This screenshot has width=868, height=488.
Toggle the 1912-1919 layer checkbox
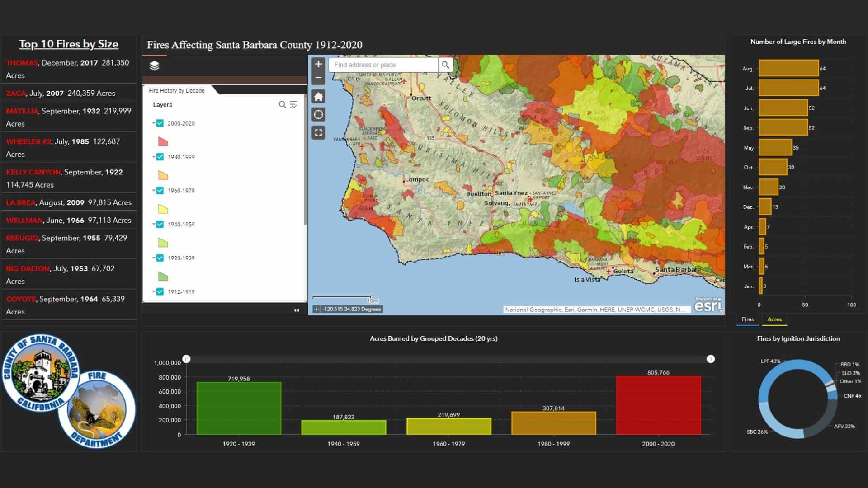pos(160,291)
